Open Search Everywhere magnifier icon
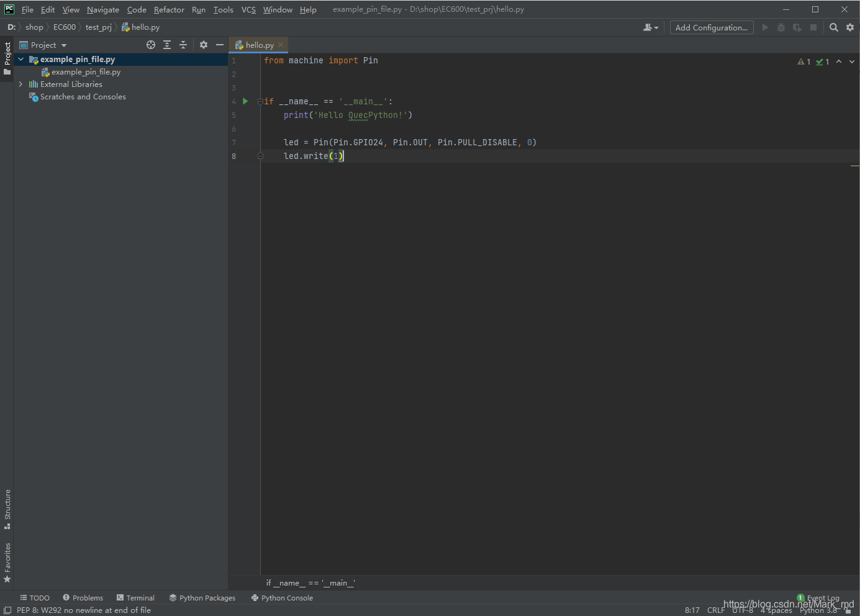This screenshot has width=860, height=616. pos(834,27)
